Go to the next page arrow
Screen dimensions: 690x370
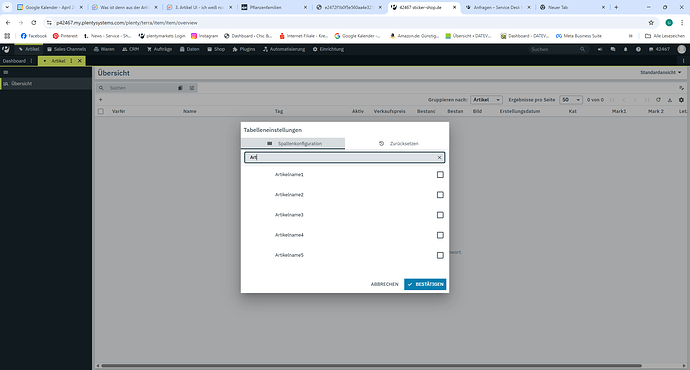[x=635, y=100]
